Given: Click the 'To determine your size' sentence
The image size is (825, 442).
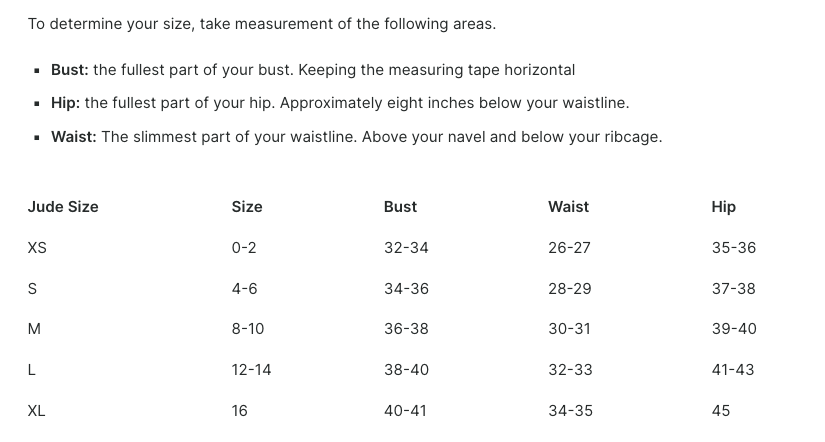Looking at the screenshot, I should 261,24.
